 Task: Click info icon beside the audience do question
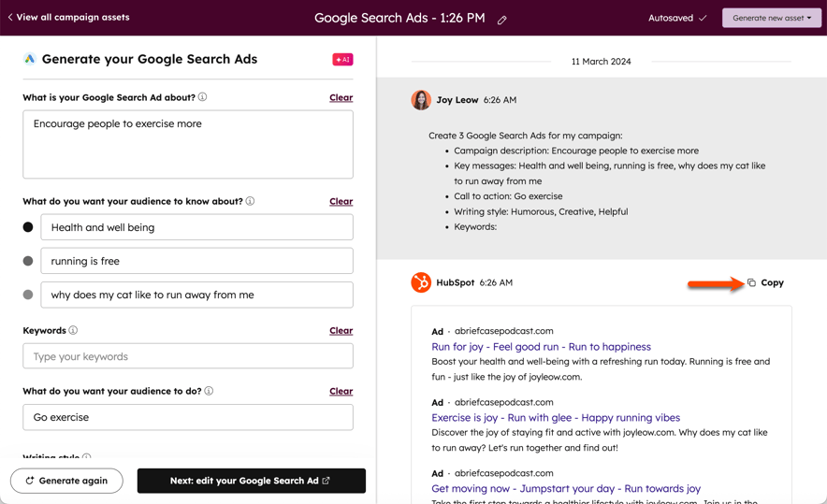(x=209, y=391)
